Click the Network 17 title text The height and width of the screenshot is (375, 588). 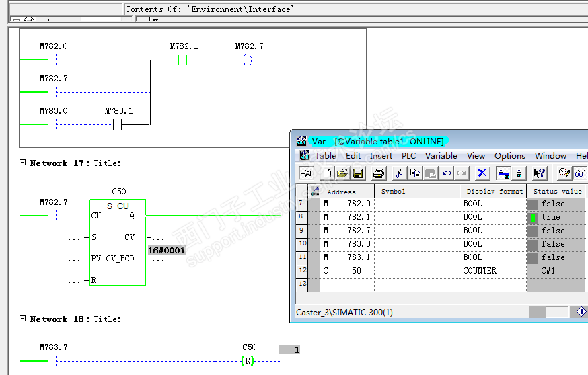[75, 163]
